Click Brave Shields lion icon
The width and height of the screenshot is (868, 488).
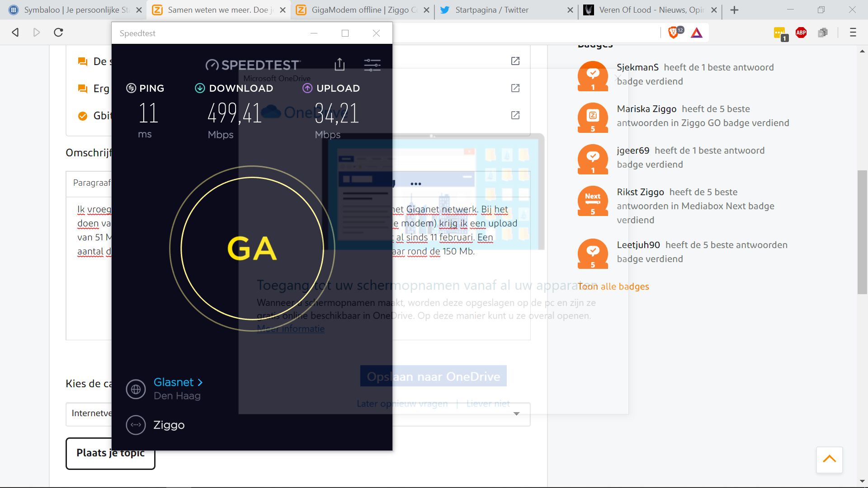[x=673, y=33]
